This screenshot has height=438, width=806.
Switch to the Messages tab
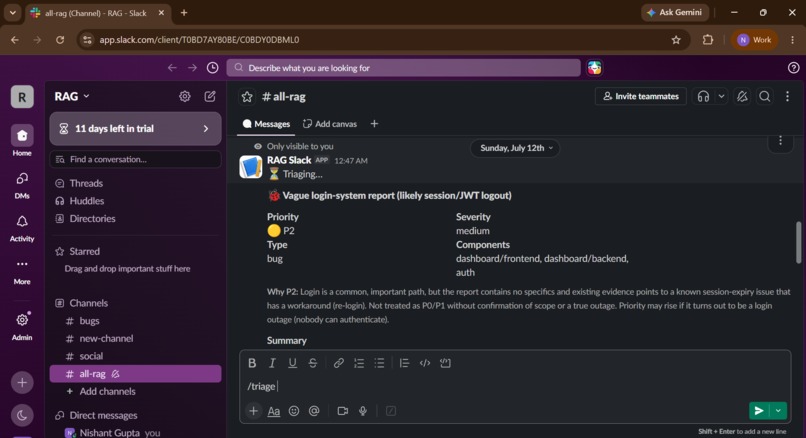[x=266, y=124]
